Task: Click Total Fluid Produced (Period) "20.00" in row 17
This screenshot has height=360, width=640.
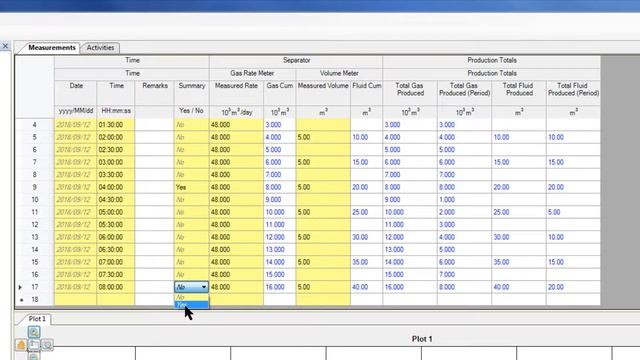Action: [x=573, y=287]
